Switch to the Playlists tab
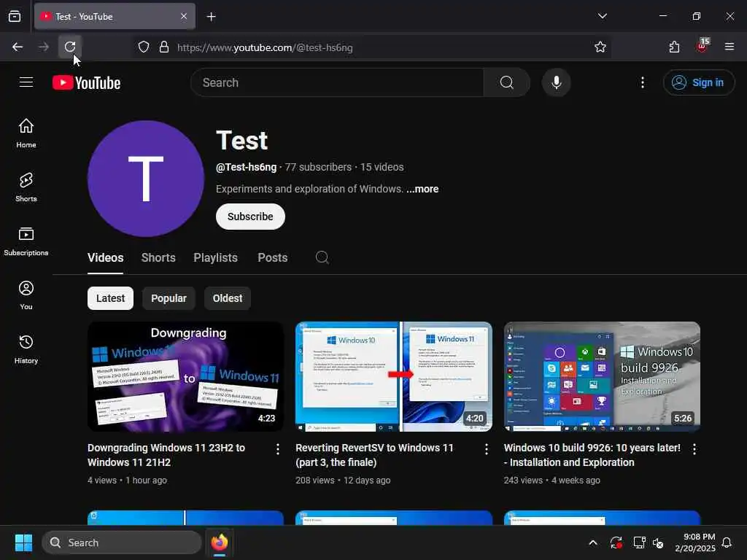This screenshot has height=560, width=747. pos(215,257)
